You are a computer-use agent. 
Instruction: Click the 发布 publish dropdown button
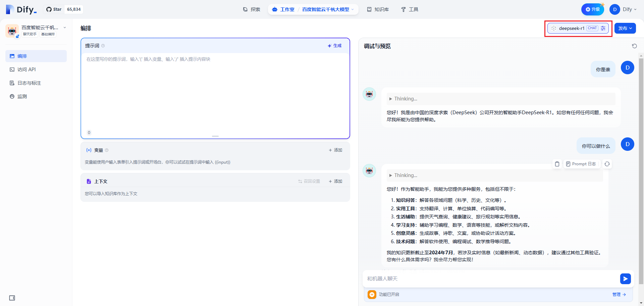pos(625,28)
